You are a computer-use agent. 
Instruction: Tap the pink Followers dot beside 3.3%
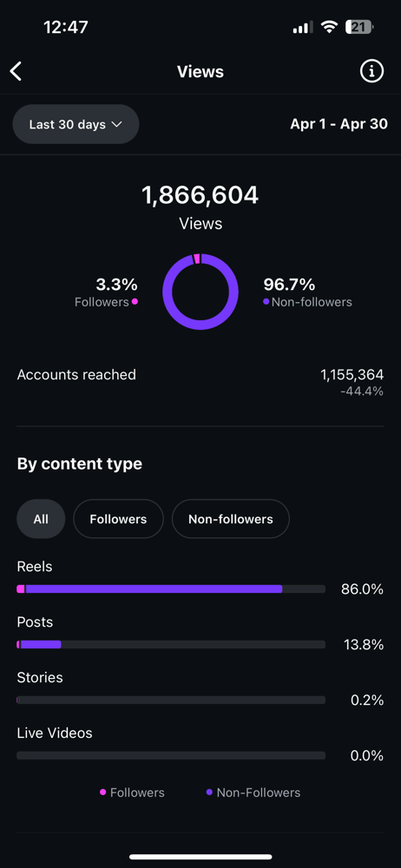point(135,302)
